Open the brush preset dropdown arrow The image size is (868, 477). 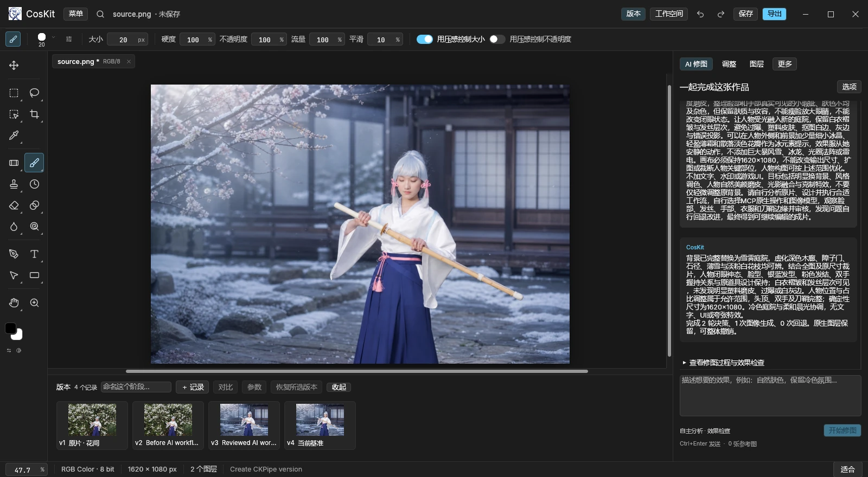[x=53, y=37]
